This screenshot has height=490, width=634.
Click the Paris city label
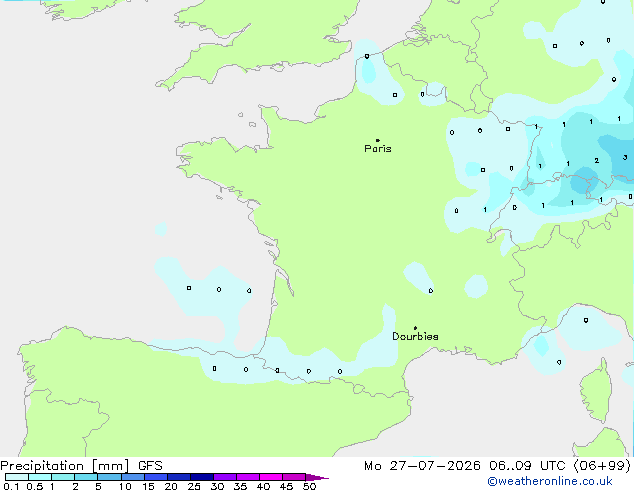pyautogui.click(x=378, y=149)
